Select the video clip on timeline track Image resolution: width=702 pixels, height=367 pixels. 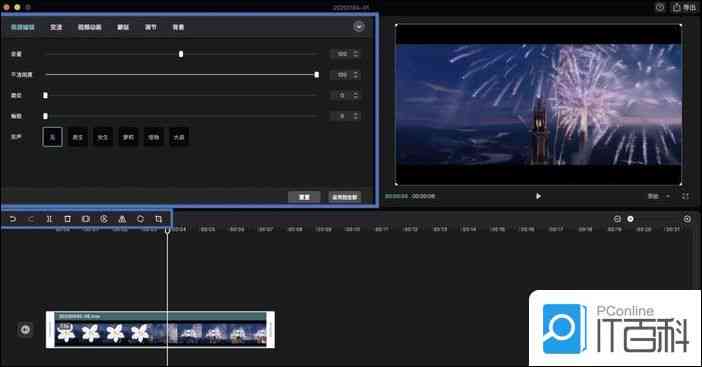[x=160, y=330]
